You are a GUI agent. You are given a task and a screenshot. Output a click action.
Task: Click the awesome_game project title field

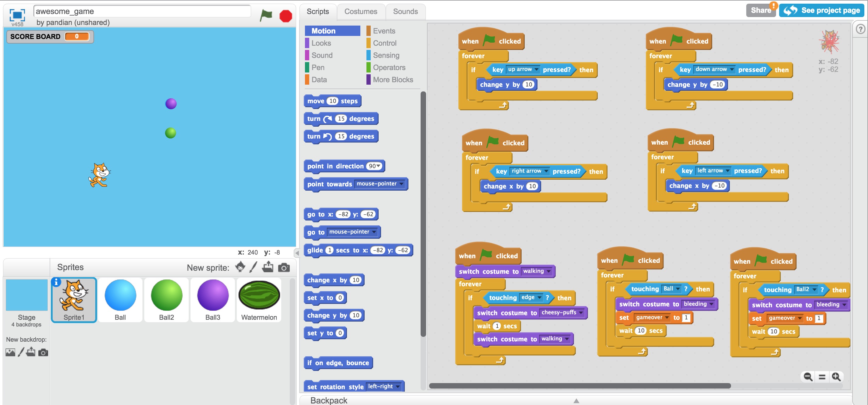click(x=142, y=11)
